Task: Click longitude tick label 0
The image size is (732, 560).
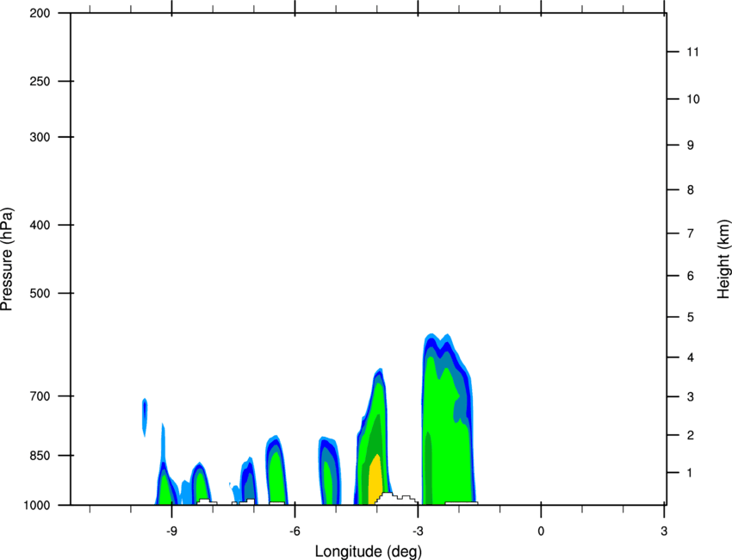Action: 541,532
